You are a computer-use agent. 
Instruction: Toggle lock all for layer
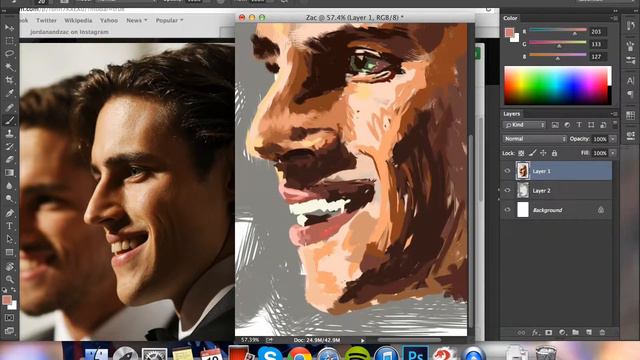554,153
